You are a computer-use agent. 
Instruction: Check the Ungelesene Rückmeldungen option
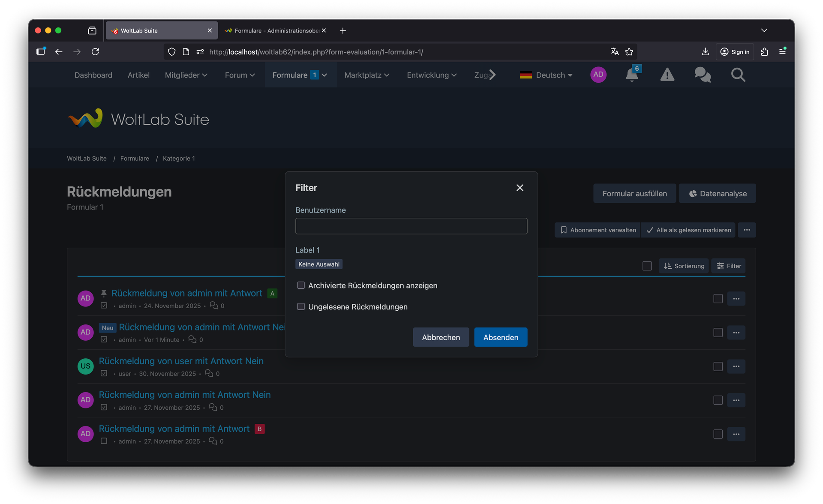301,306
